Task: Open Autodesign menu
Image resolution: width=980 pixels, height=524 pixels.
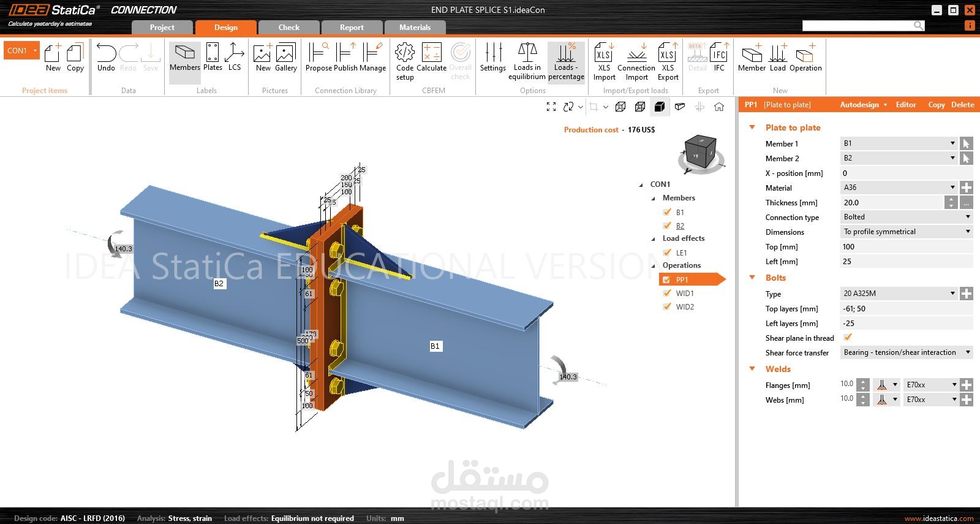Action: click(x=863, y=105)
